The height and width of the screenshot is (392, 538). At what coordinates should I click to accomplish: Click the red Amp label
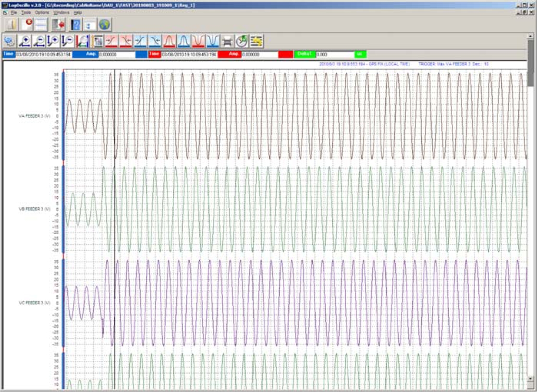(x=230, y=55)
